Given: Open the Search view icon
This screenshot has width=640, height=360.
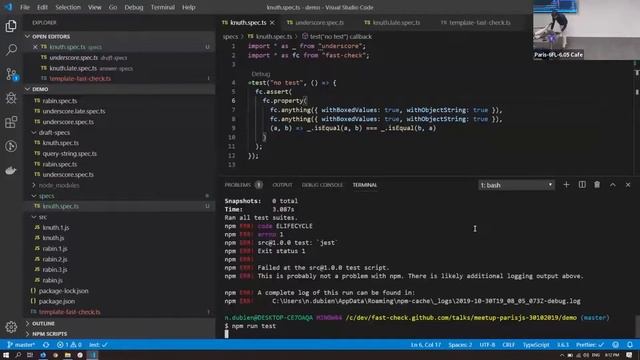Looking at the screenshot, I should [11, 50].
